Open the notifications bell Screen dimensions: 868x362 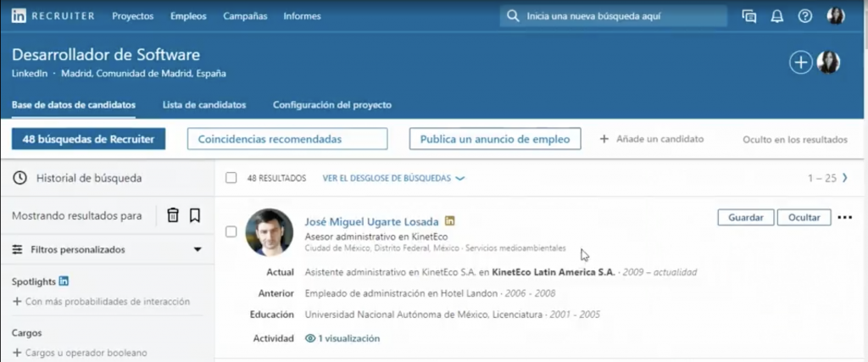click(x=776, y=16)
